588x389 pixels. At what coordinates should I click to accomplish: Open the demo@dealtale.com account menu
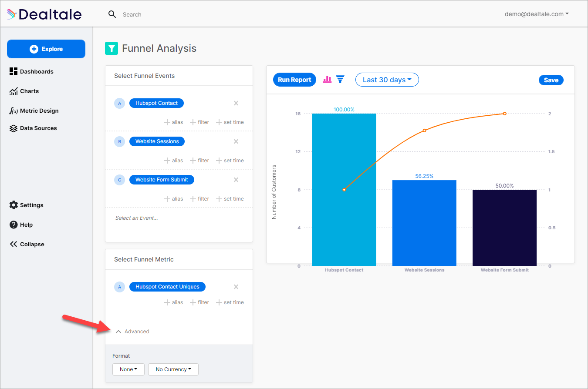537,14
